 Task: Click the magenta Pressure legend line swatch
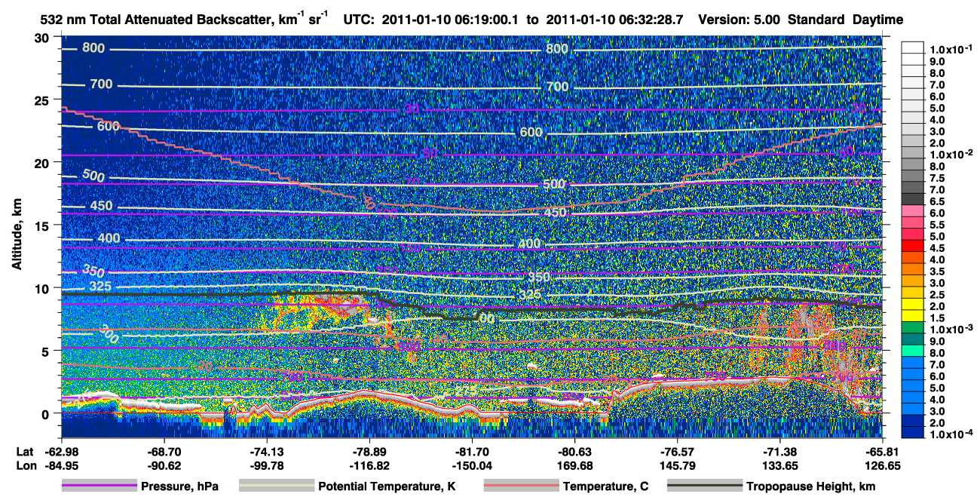point(100,486)
